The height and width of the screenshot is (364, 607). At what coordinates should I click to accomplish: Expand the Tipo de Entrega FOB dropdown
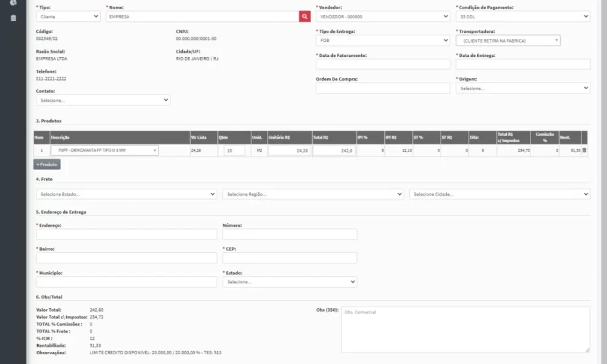(383, 40)
